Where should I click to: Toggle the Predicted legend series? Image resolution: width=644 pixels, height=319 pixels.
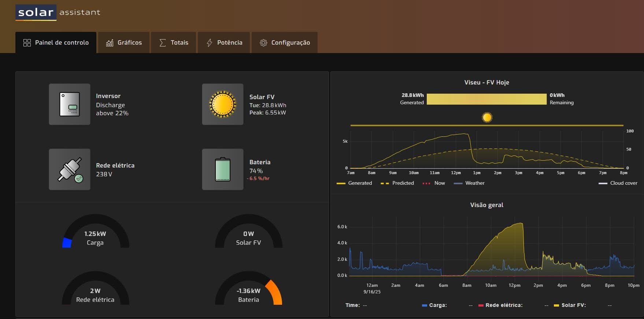pyautogui.click(x=397, y=183)
